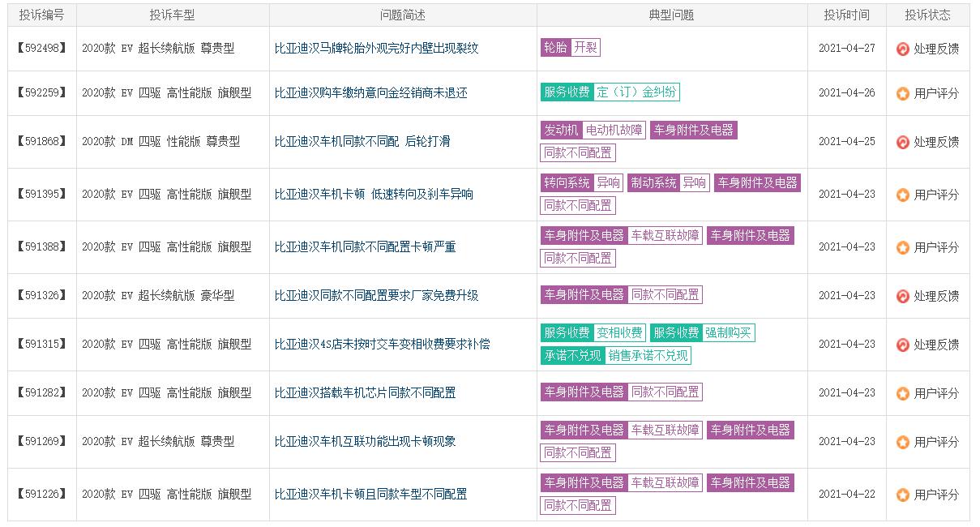This screenshot has height=527, width=980.
Task: Click the 服务收费 定（订）金纠纷 tag
Action: (610, 92)
